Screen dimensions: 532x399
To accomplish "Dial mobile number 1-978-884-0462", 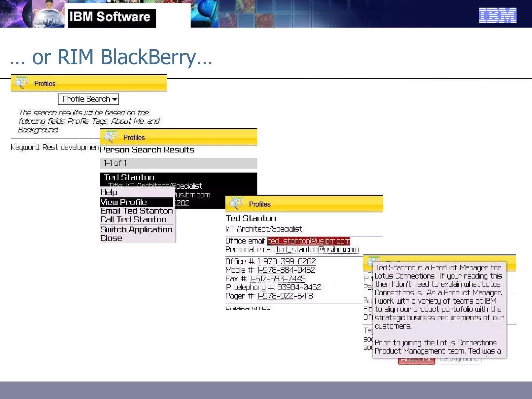I will [286, 270].
